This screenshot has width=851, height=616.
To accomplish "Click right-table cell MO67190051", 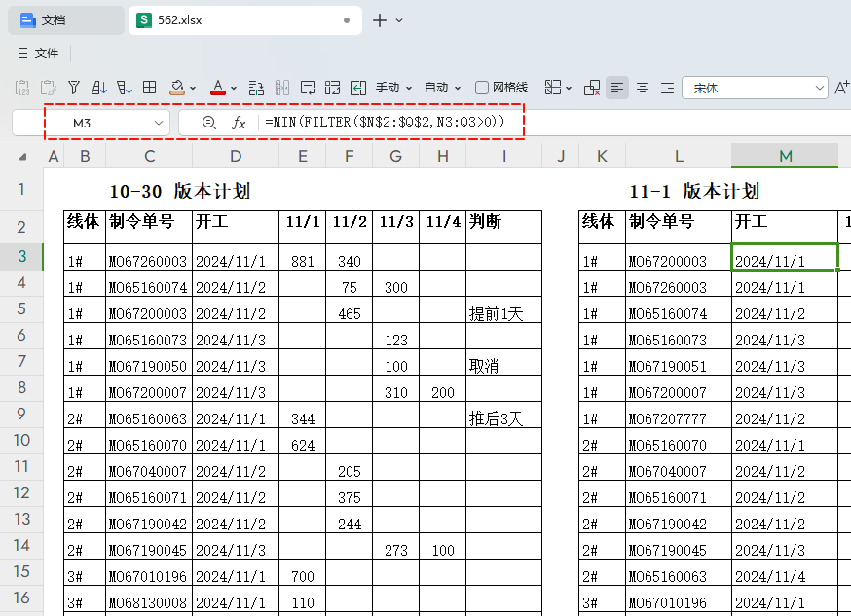I will (679, 362).
